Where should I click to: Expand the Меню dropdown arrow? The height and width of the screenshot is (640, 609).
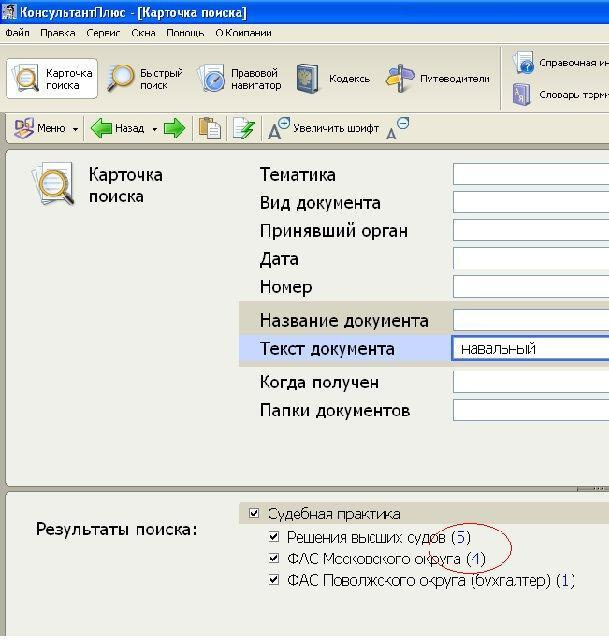tap(75, 129)
